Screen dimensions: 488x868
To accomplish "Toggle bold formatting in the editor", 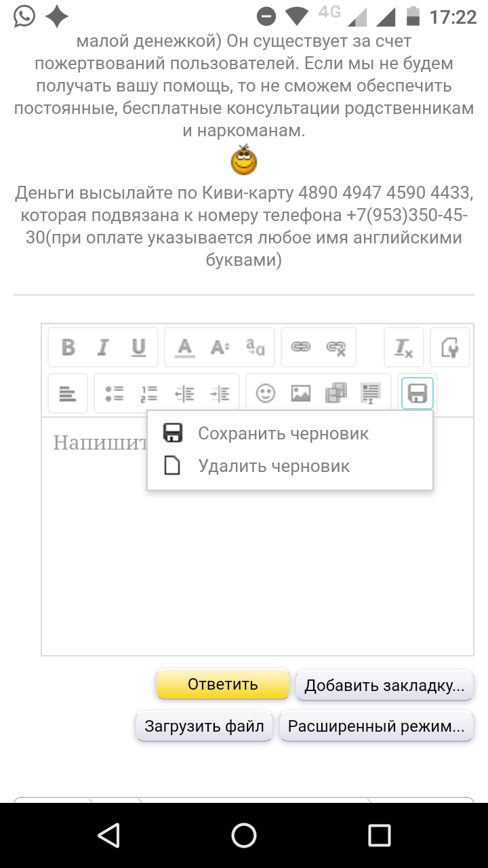I will point(68,347).
